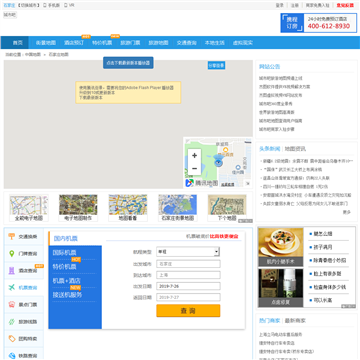Open the 电子地图制作 thumbnail
The image size is (360, 360).
tap(78, 208)
